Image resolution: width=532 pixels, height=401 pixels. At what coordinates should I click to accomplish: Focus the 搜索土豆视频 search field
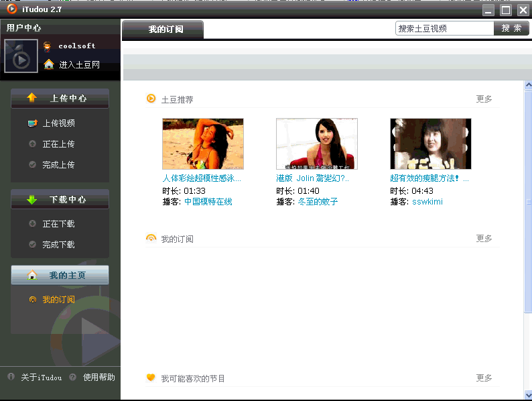[x=444, y=29]
